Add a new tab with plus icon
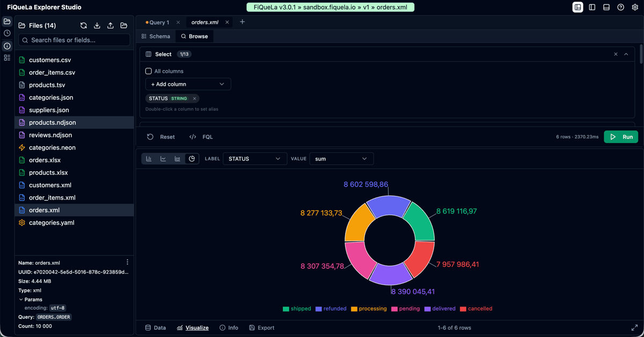The height and width of the screenshot is (337, 644). [x=242, y=22]
